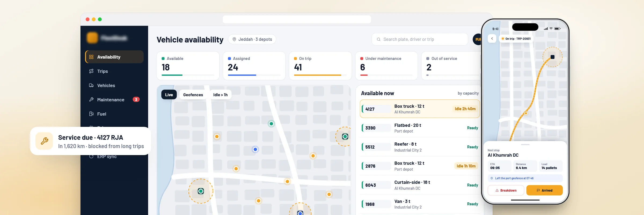Switch map to Geofences tab
The image size is (644, 215).
(x=193, y=95)
